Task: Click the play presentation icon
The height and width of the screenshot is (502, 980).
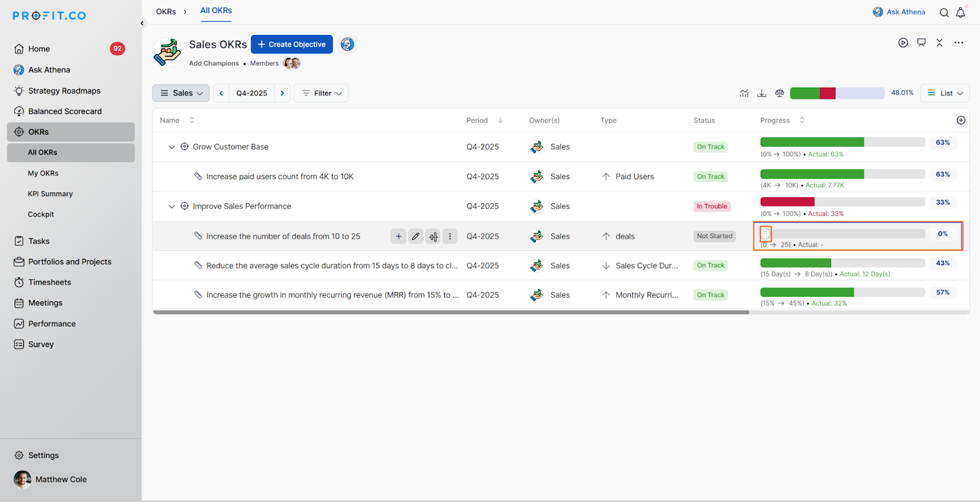Action: (903, 43)
